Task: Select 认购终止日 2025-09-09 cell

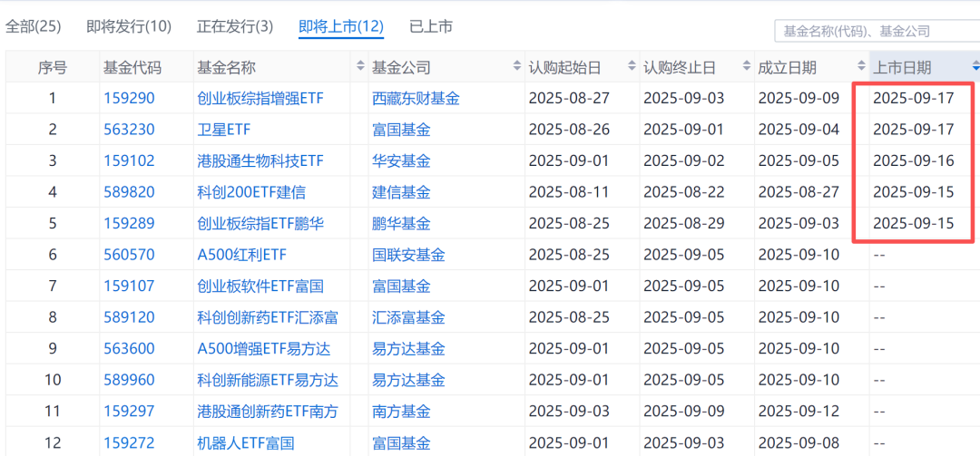Action: tap(684, 412)
